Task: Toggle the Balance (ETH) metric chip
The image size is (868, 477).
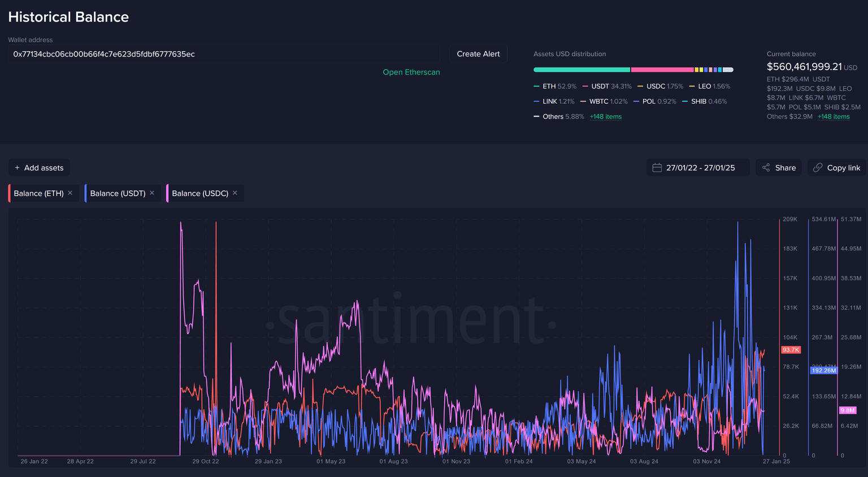Action: pyautogui.click(x=38, y=193)
